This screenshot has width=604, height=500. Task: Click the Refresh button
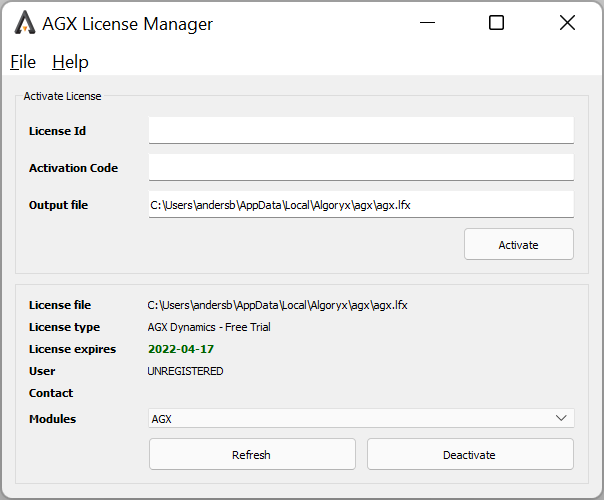(252, 454)
